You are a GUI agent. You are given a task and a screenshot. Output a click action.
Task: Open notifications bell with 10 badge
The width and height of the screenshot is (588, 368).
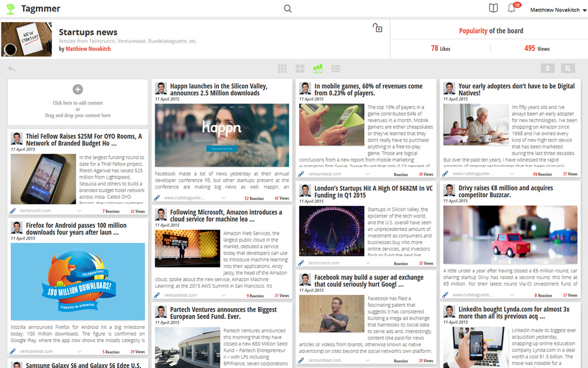point(513,7)
